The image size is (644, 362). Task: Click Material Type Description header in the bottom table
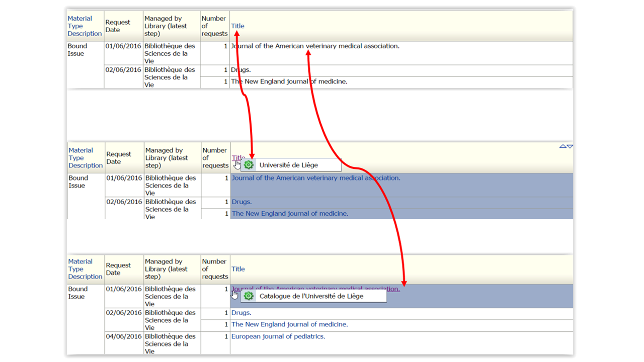point(85,269)
